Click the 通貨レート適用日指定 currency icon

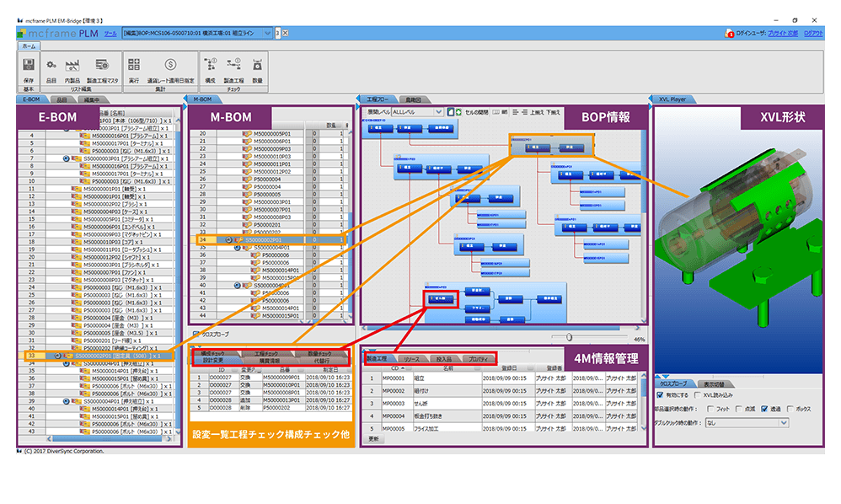tap(170, 65)
